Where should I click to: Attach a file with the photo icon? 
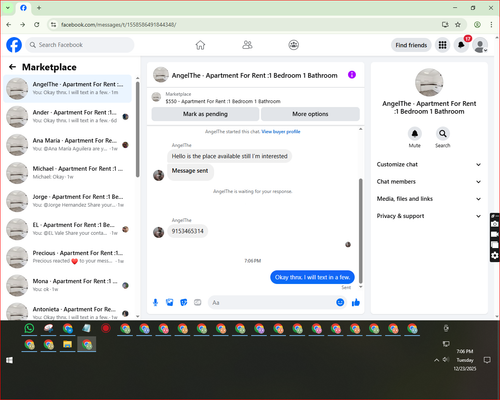pos(170,302)
